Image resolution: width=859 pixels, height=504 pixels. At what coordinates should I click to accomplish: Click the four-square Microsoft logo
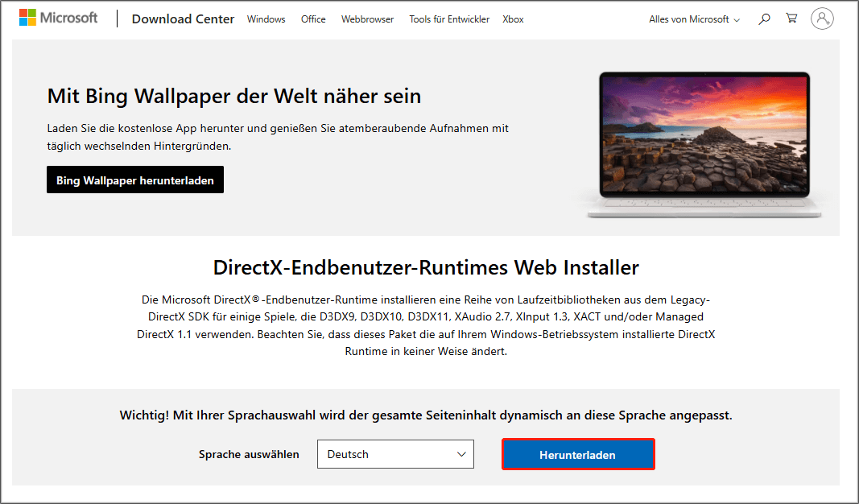pyautogui.click(x=29, y=16)
